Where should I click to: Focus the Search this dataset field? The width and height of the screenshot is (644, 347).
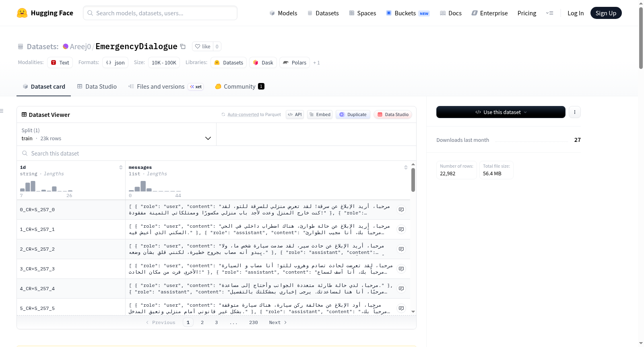tap(217, 153)
